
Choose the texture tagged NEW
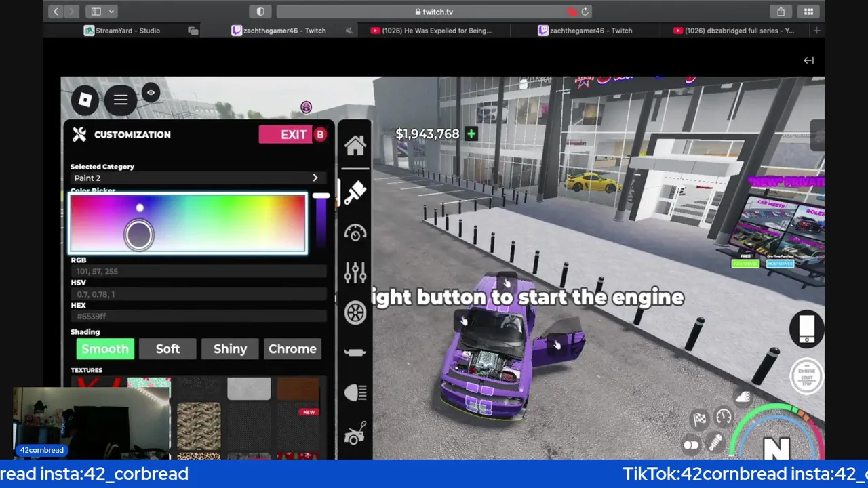[298, 426]
